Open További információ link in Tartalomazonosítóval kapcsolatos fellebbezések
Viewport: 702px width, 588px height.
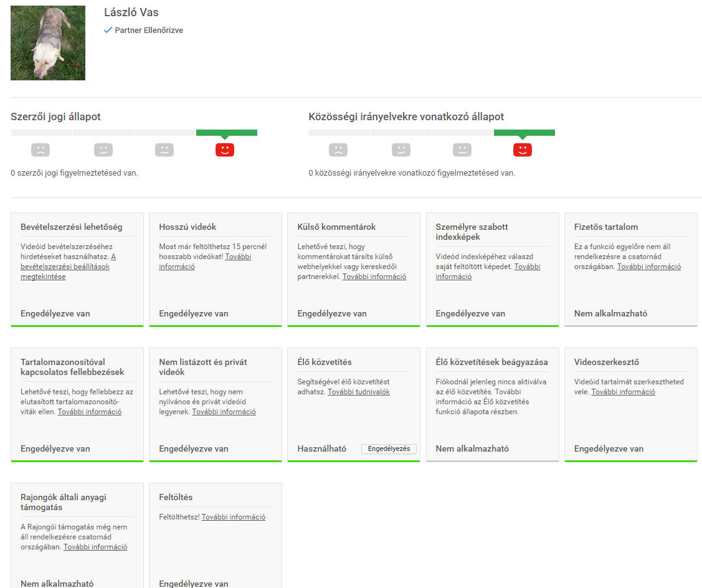(x=90, y=412)
